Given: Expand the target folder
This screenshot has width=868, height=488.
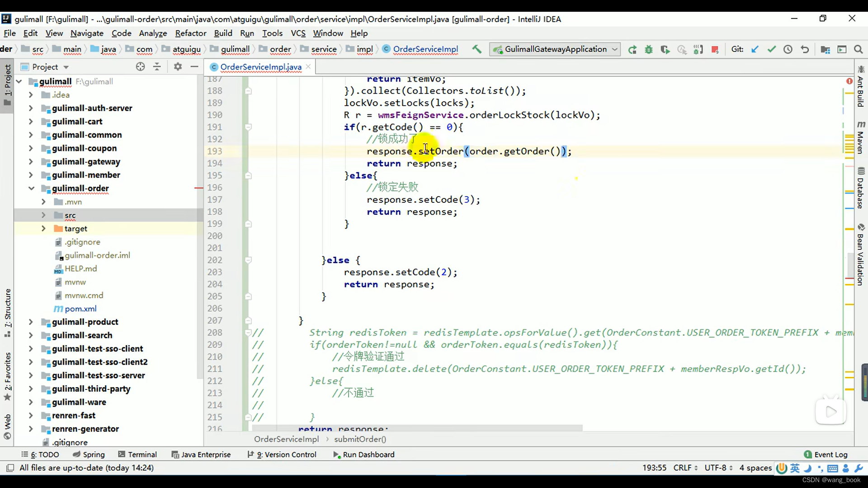Looking at the screenshot, I should coord(43,229).
